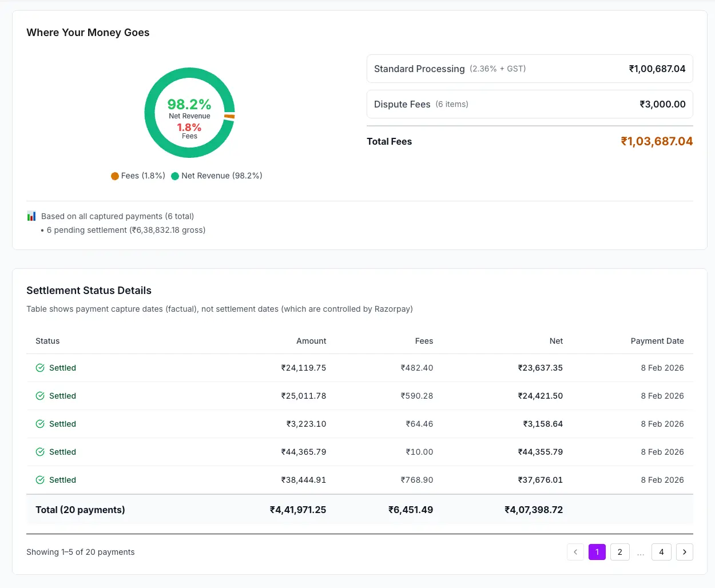Click the amount ₹3,223.10
The width and height of the screenshot is (715, 588).
pyautogui.click(x=306, y=424)
